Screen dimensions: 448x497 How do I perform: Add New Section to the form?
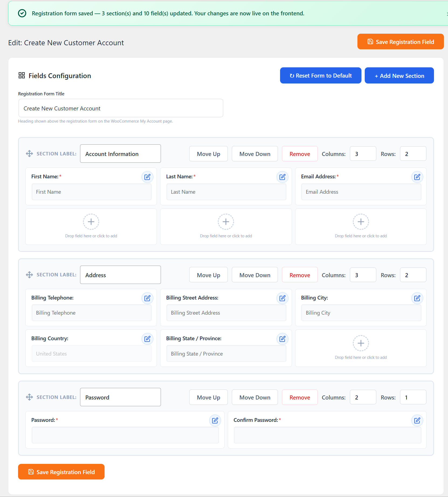click(399, 75)
